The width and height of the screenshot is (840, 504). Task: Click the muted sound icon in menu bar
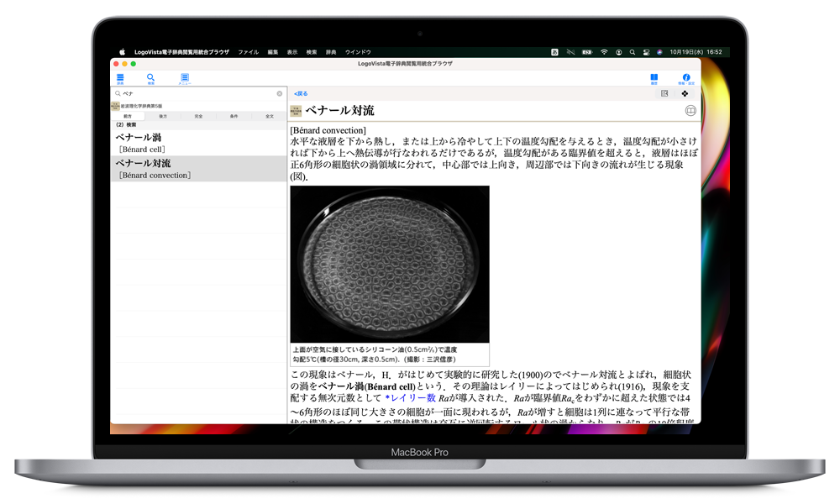[x=570, y=52]
